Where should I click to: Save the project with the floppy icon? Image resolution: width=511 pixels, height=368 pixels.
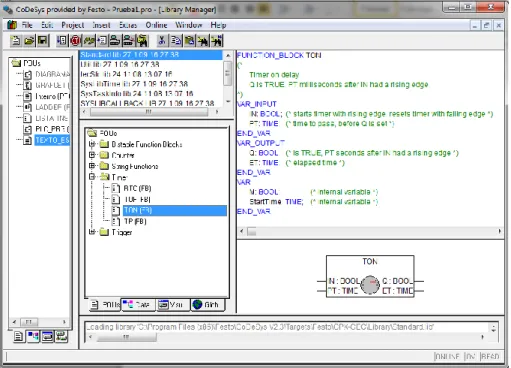[x=43, y=41]
